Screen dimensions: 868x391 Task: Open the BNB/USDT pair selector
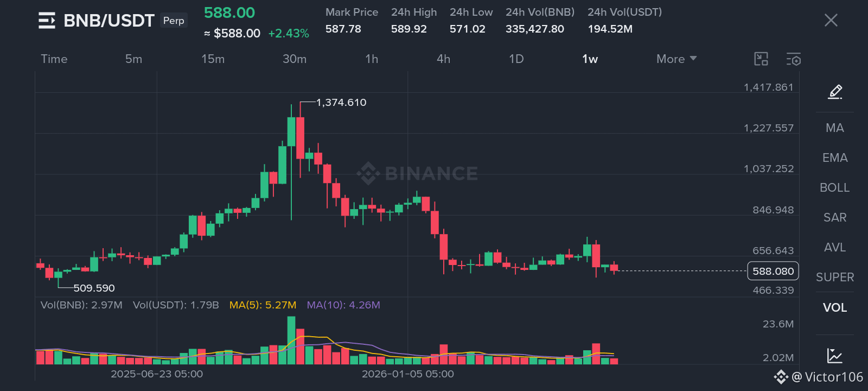point(109,21)
